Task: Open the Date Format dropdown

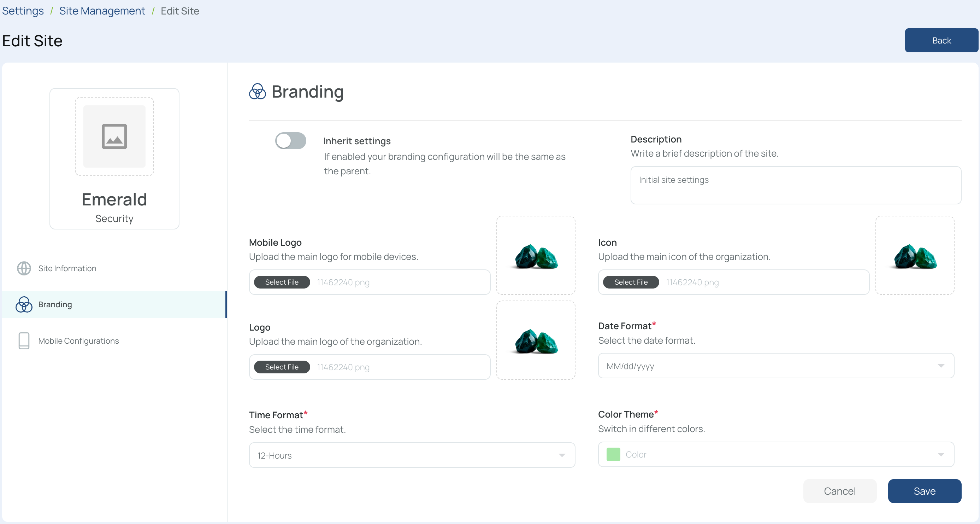Action: tap(776, 366)
